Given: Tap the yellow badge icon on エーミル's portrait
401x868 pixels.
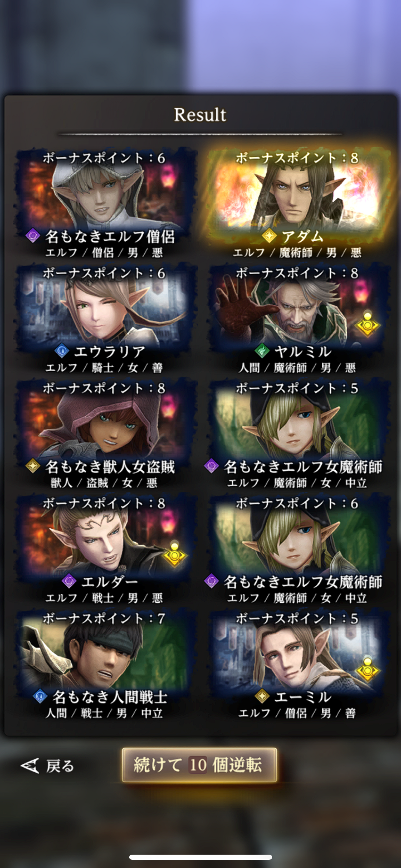Looking at the screenshot, I should 367,669.
